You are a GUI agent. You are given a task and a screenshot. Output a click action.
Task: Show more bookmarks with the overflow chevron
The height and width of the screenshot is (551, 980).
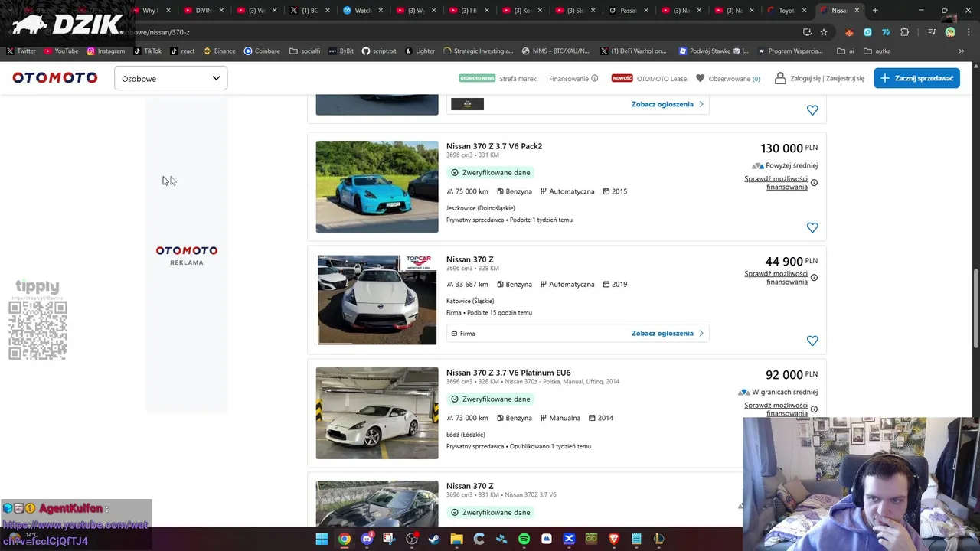pos(961,51)
